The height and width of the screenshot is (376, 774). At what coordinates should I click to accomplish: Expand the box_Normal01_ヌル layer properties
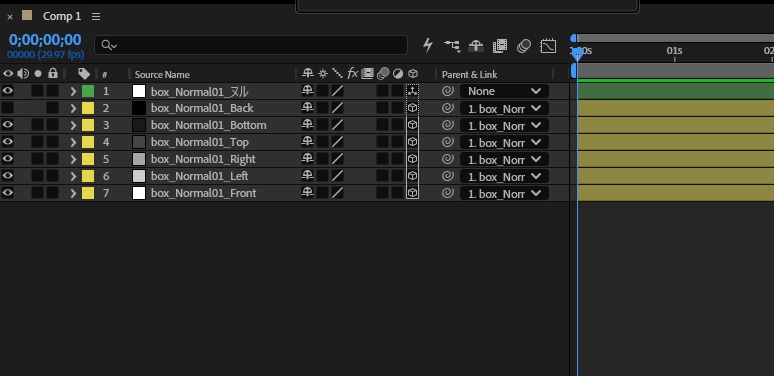coord(73,91)
